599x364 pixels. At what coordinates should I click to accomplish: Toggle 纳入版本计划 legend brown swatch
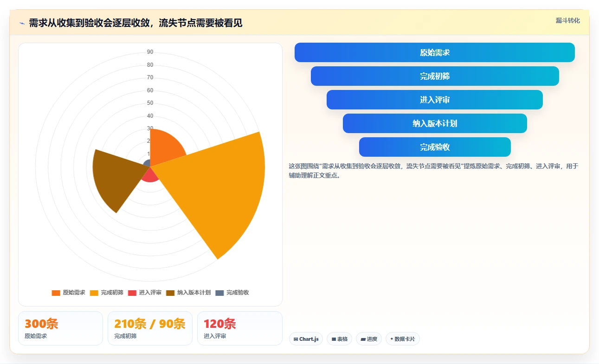click(170, 293)
